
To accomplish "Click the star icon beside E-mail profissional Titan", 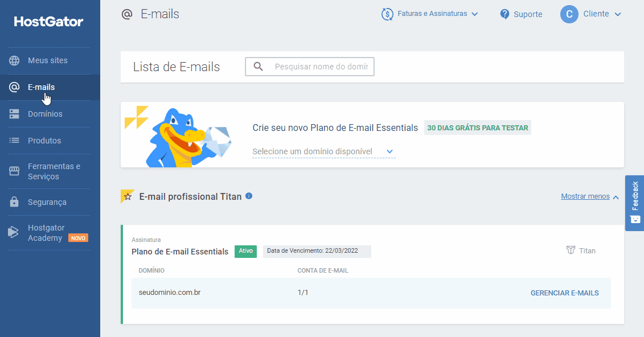I will 128,196.
